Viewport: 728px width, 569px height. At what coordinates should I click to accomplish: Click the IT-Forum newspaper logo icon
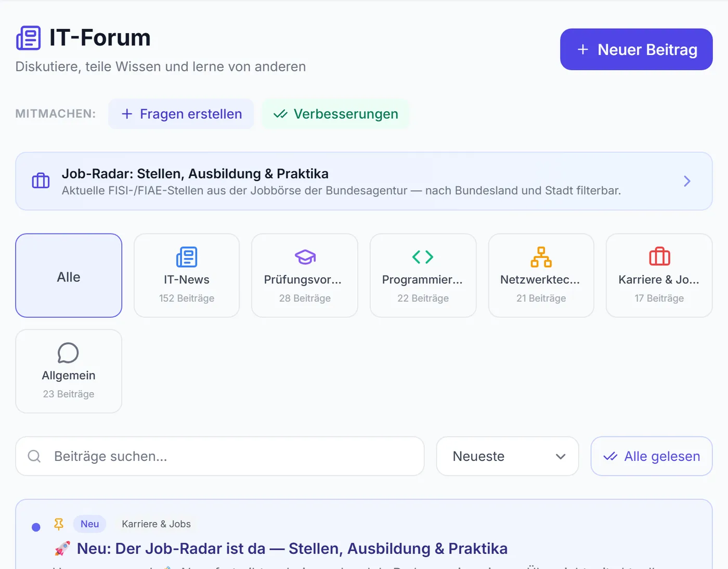(x=28, y=38)
